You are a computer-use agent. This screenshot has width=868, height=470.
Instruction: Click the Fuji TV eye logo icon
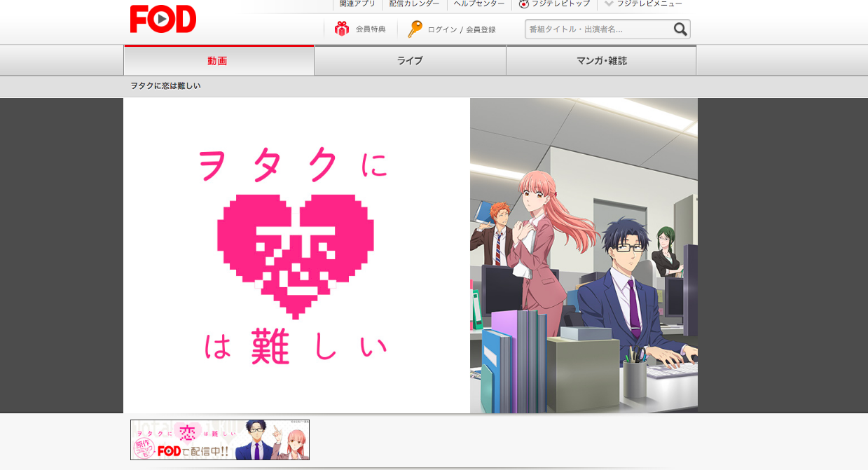coord(524,4)
